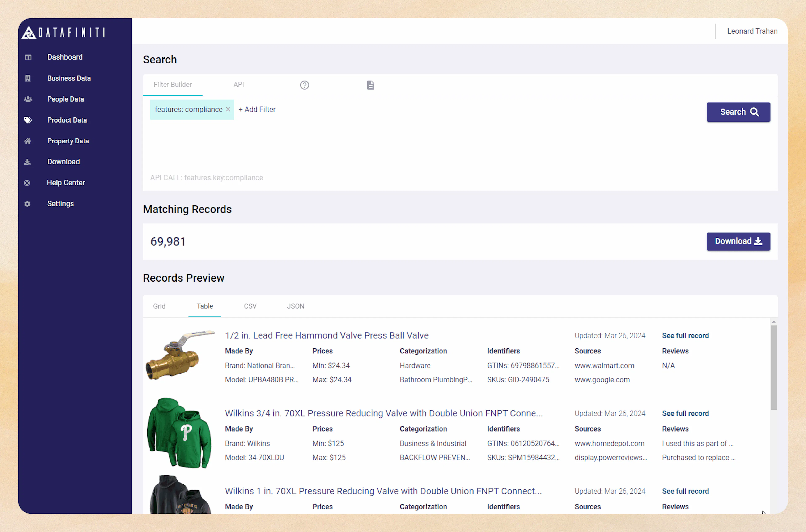
Task: Click the Add Filter option
Action: tap(257, 109)
